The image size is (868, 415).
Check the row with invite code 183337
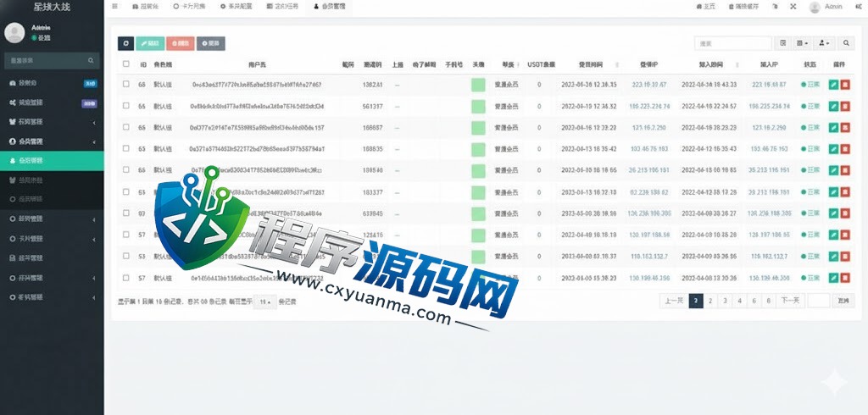coord(126,191)
